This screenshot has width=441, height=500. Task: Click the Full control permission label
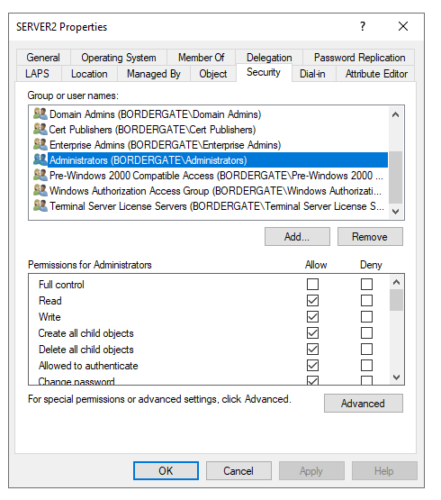pyautogui.click(x=61, y=284)
